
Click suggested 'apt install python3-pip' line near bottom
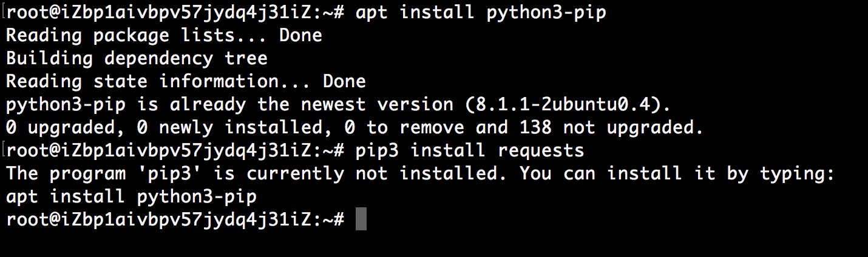[x=131, y=197]
